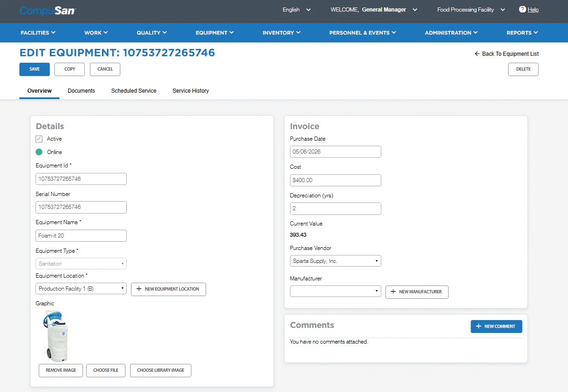Open the Purchase Vendor dropdown
This screenshot has height=392, width=568.
tap(336, 261)
